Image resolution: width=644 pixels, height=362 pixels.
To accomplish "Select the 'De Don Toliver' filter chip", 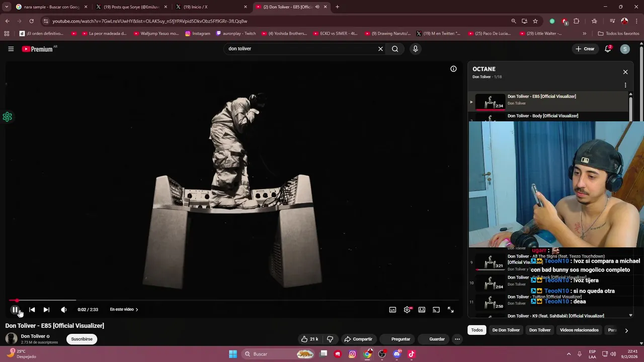I will pyautogui.click(x=506, y=330).
